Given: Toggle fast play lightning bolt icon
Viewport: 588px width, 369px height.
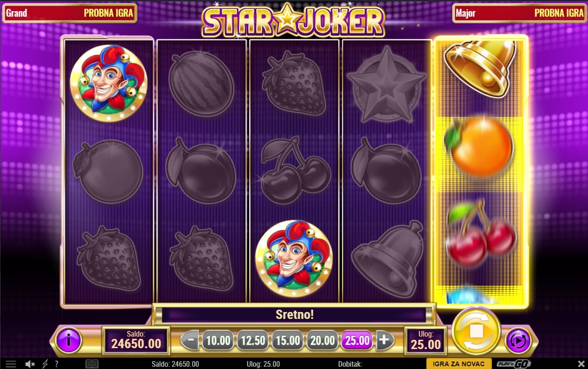Looking at the screenshot, I should coord(45,364).
